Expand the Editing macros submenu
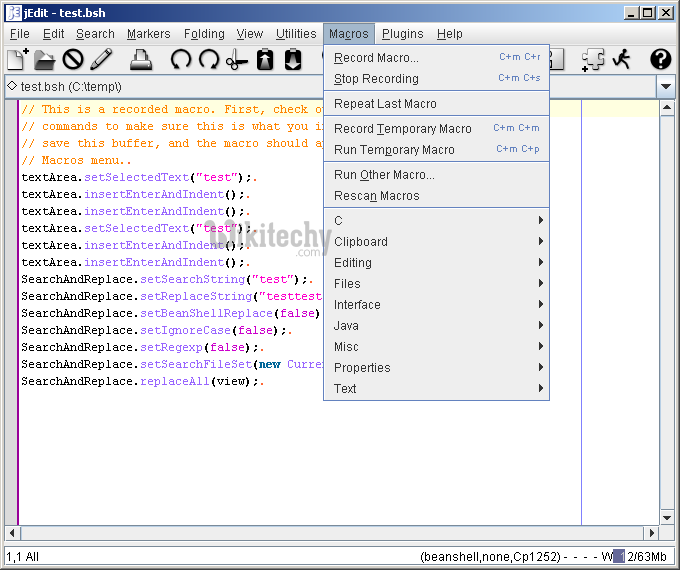The height and width of the screenshot is (570, 680). pyautogui.click(x=437, y=262)
